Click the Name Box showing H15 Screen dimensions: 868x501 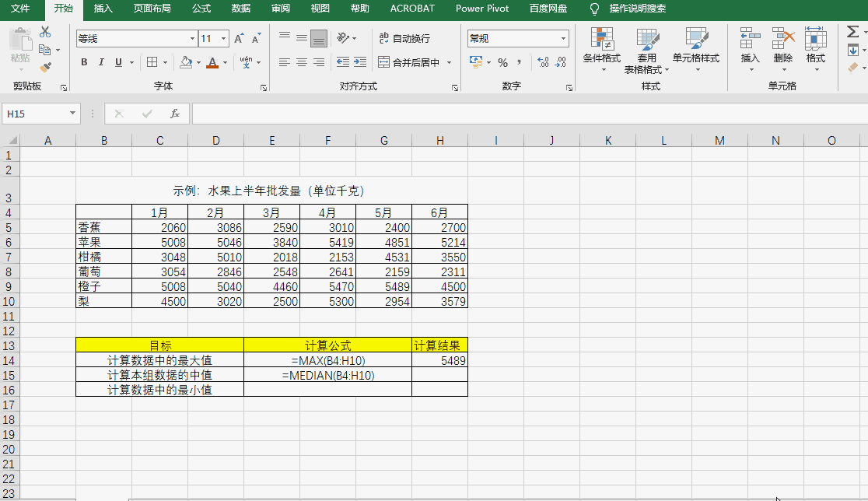click(34, 114)
